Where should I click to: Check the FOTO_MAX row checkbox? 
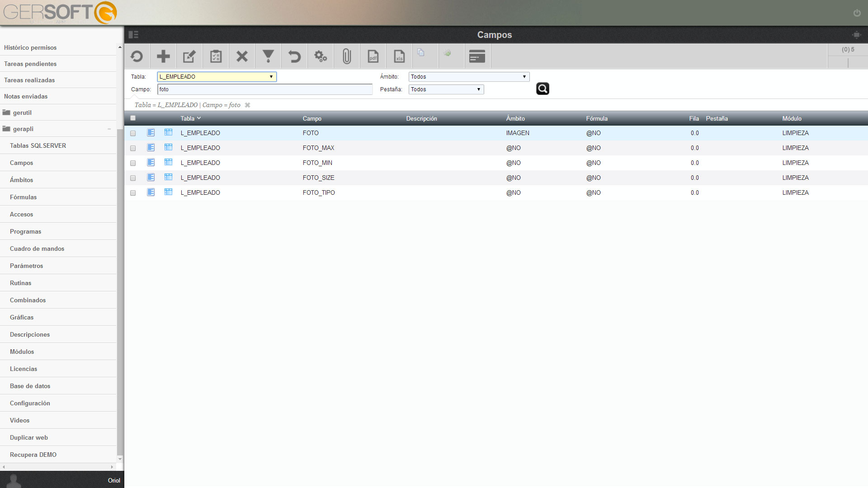click(133, 148)
